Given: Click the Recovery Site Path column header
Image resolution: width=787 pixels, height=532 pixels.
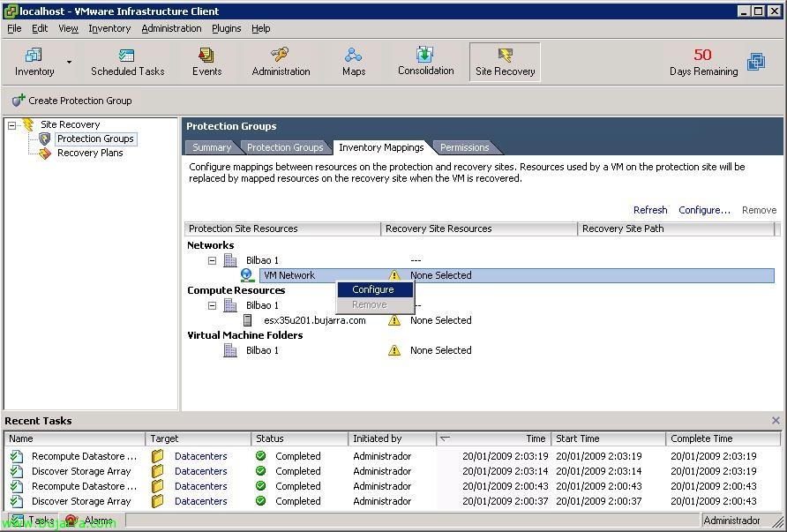Looking at the screenshot, I should click(x=676, y=229).
